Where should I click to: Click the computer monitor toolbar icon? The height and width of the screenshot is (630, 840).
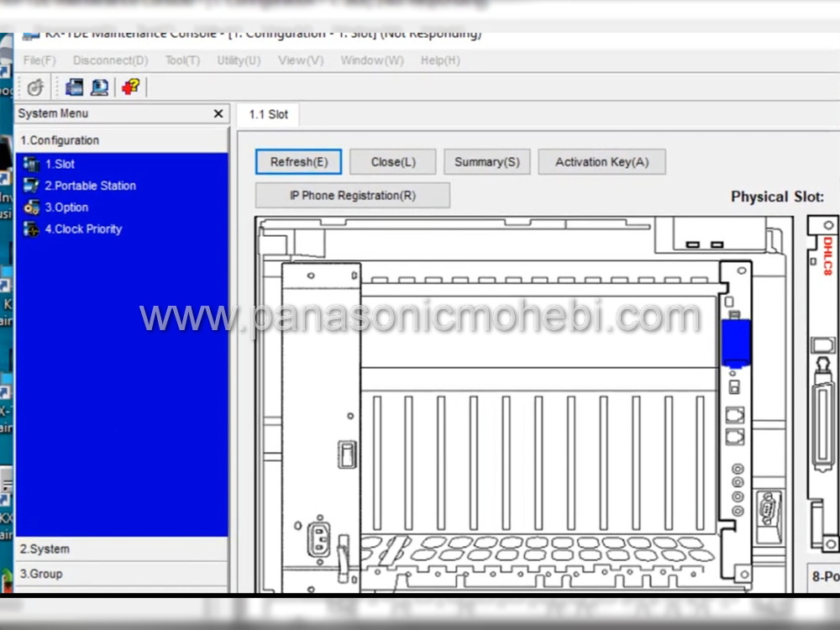(x=100, y=87)
